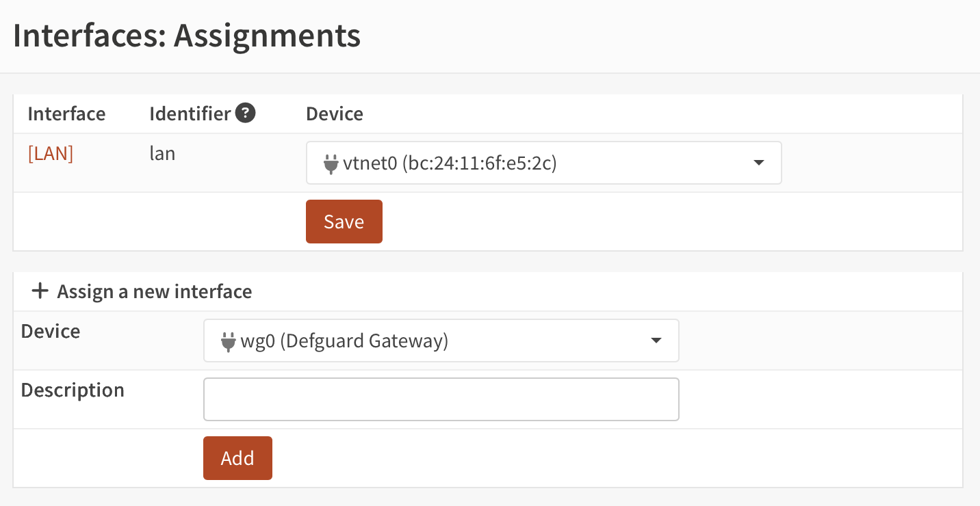
Task: Add the wg0 Defguard Gateway interface
Action: coord(237,457)
